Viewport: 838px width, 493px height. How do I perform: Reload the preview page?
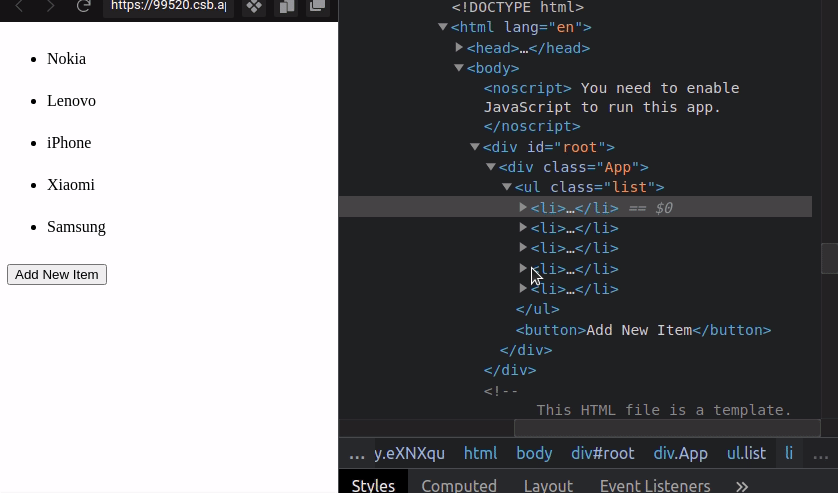tap(84, 6)
